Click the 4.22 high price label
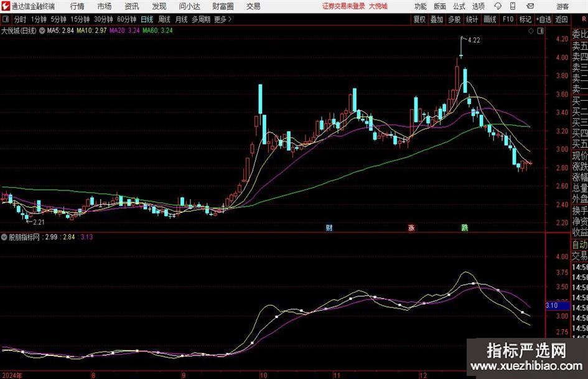Viewport: 588px width, 379px height. point(474,40)
